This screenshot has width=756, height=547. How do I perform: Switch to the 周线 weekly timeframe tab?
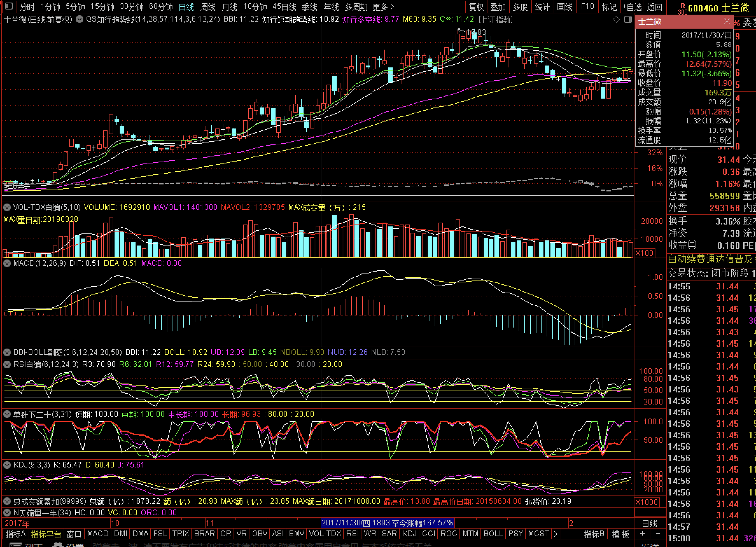tap(208, 7)
